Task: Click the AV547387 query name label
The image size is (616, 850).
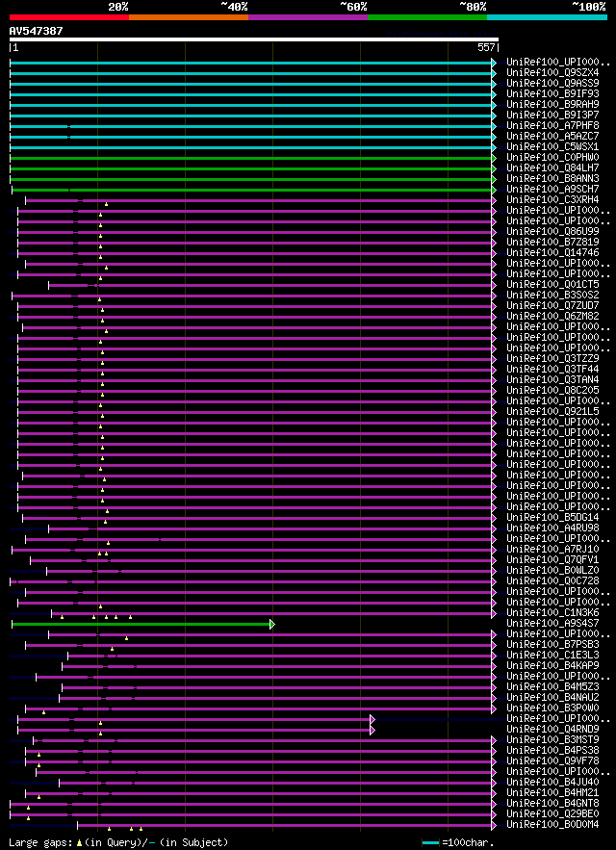Action: pos(36,31)
